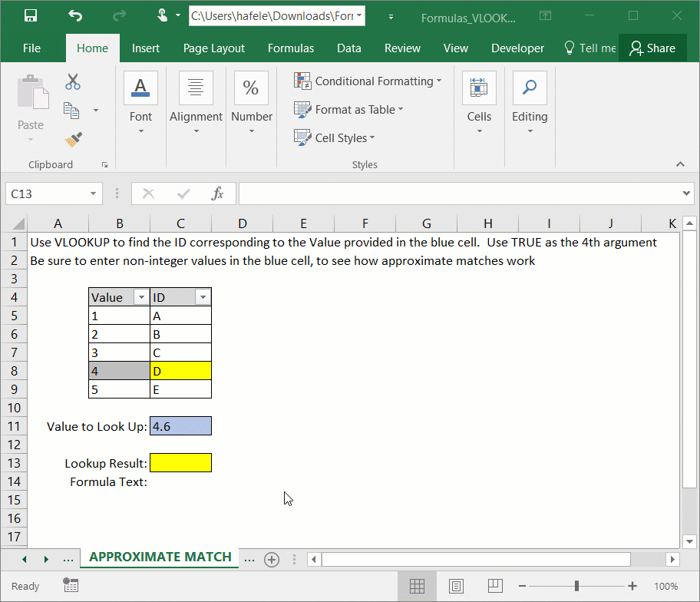700x602 pixels.
Task: Click the horizontal scrollbar right arrow
Action: click(x=672, y=559)
